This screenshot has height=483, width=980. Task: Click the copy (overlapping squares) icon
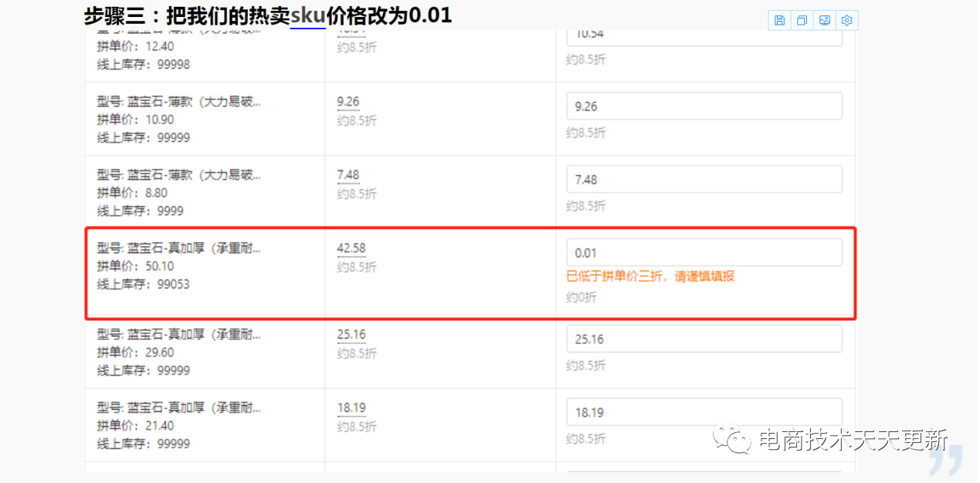[x=802, y=21]
